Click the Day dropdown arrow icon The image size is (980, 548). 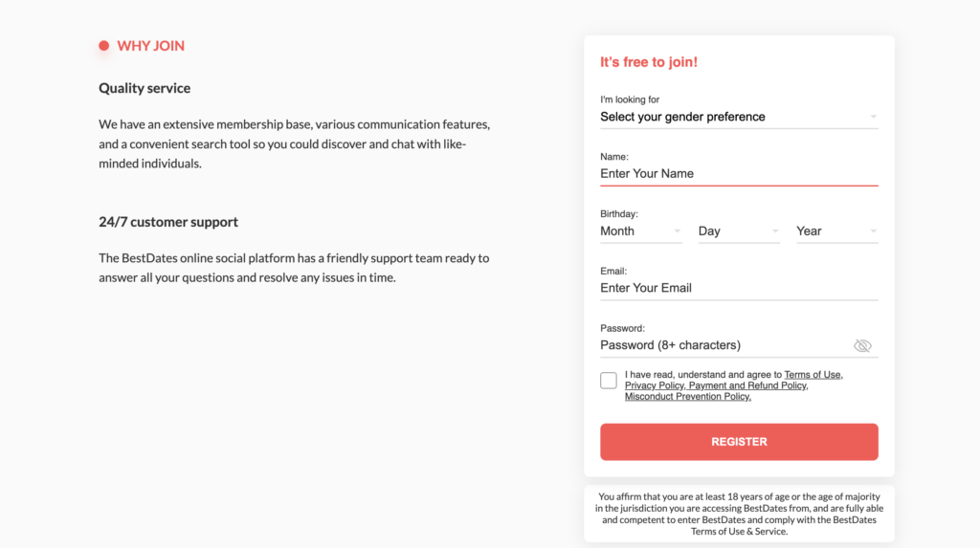click(x=774, y=230)
